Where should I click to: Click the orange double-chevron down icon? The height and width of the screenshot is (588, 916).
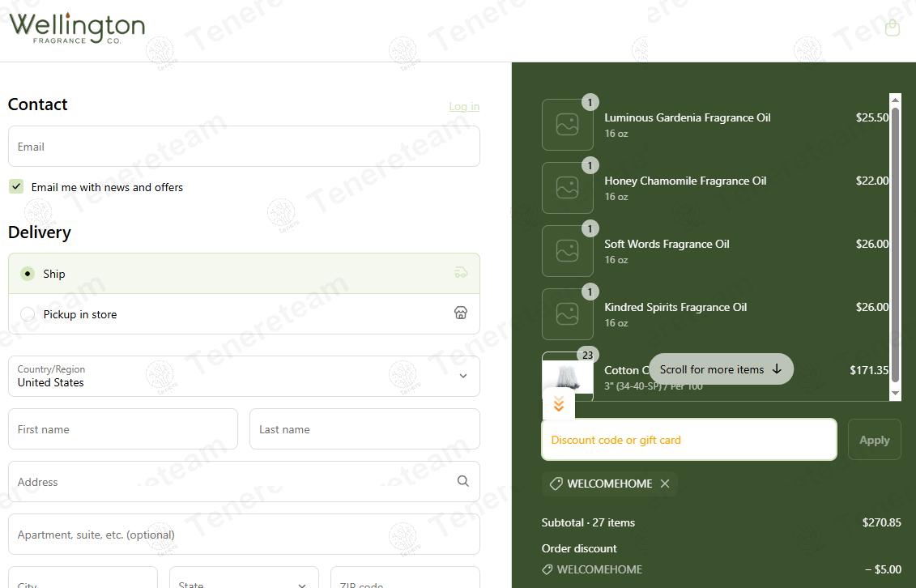(559, 404)
